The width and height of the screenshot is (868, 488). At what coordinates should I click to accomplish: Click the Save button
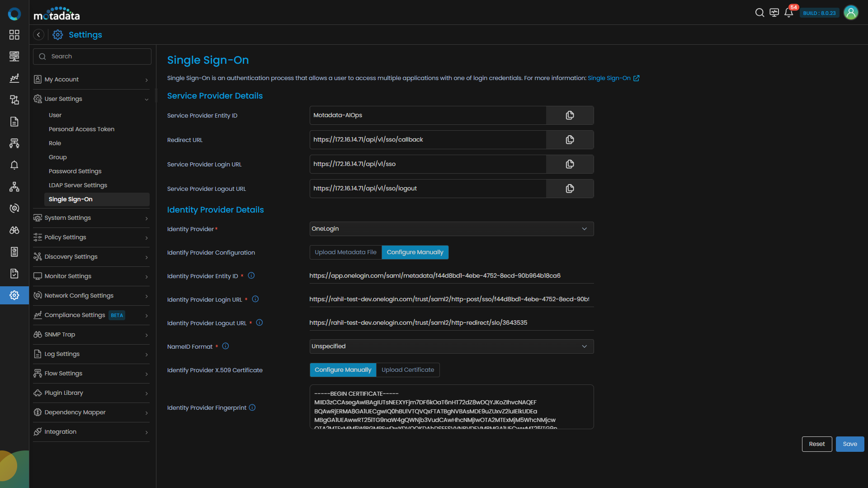click(849, 444)
